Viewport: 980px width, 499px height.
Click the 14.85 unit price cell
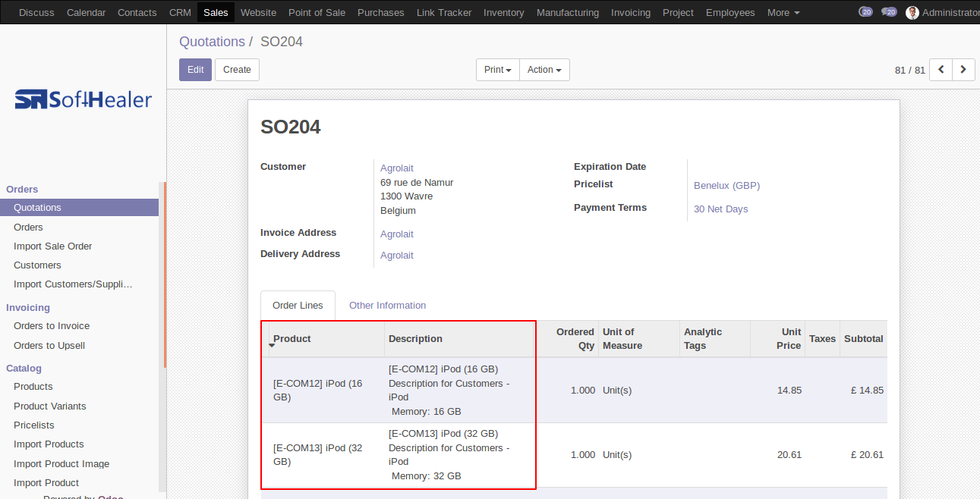(777, 391)
